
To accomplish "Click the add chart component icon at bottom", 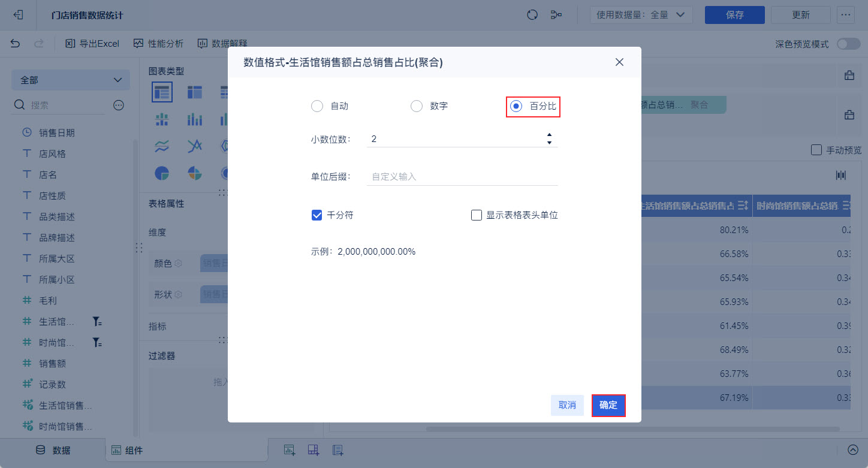I will click(290, 450).
